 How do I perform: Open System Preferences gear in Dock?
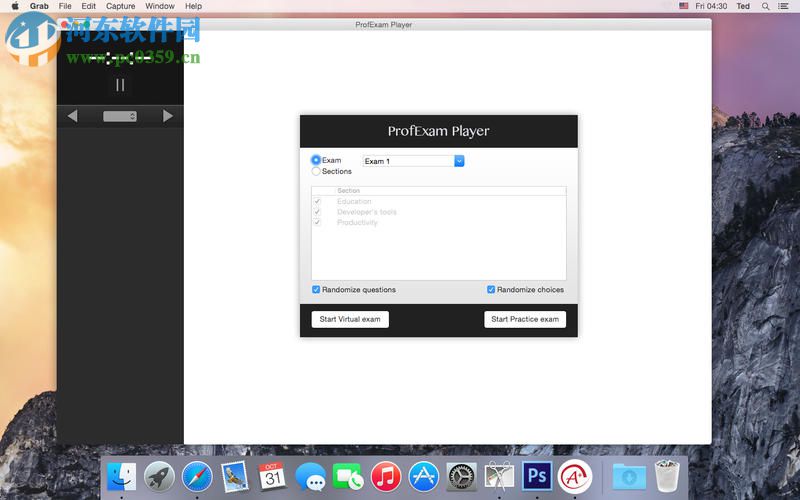coord(461,477)
